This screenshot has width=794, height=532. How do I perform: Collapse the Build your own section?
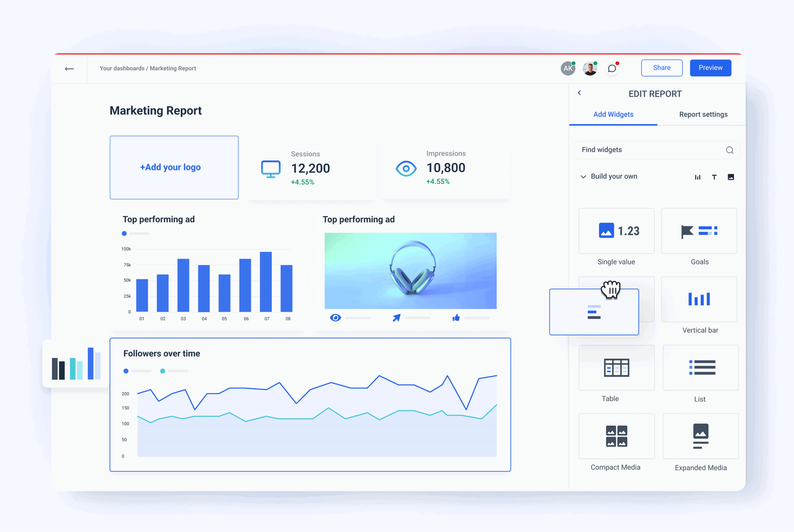pos(583,176)
